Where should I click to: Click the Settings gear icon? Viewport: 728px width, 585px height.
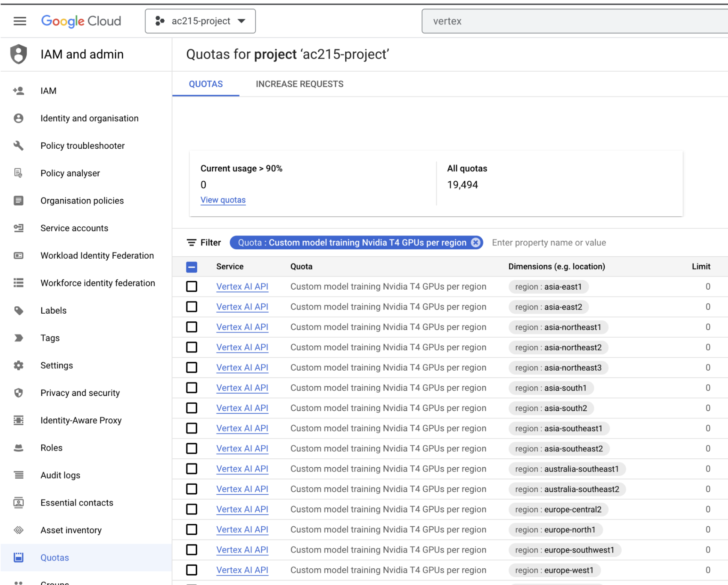coord(18,365)
